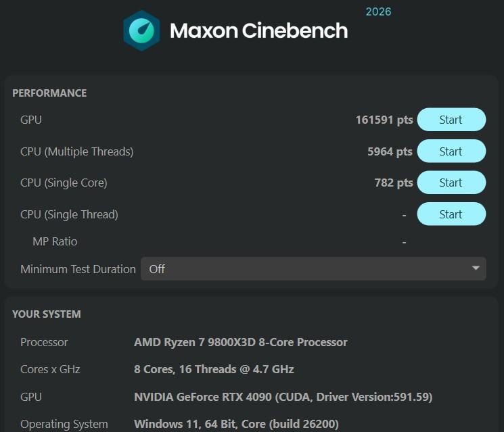This screenshot has width=504, height=432.
Task: Click the 2026 version label
Action: [x=378, y=11]
